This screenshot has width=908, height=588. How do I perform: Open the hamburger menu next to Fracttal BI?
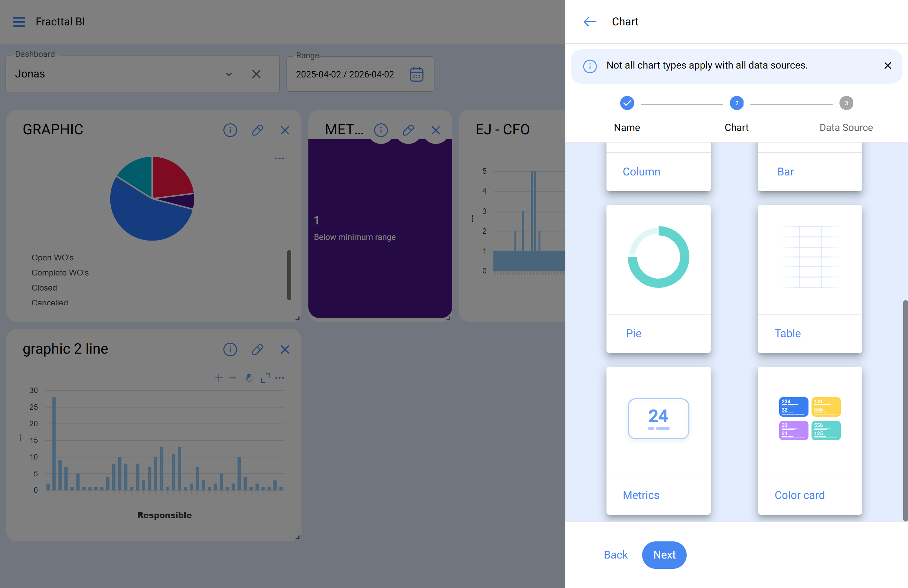(x=19, y=22)
